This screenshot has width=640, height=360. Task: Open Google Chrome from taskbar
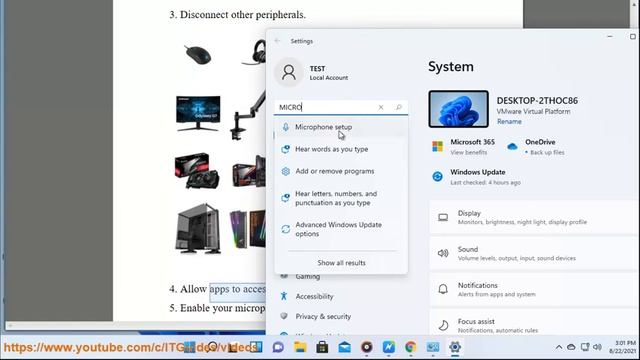[x=411, y=347]
